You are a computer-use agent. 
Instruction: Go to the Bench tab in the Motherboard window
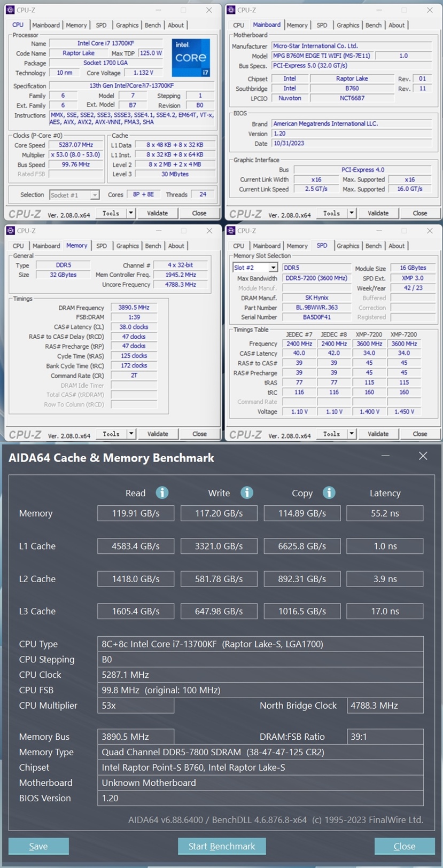[374, 25]
